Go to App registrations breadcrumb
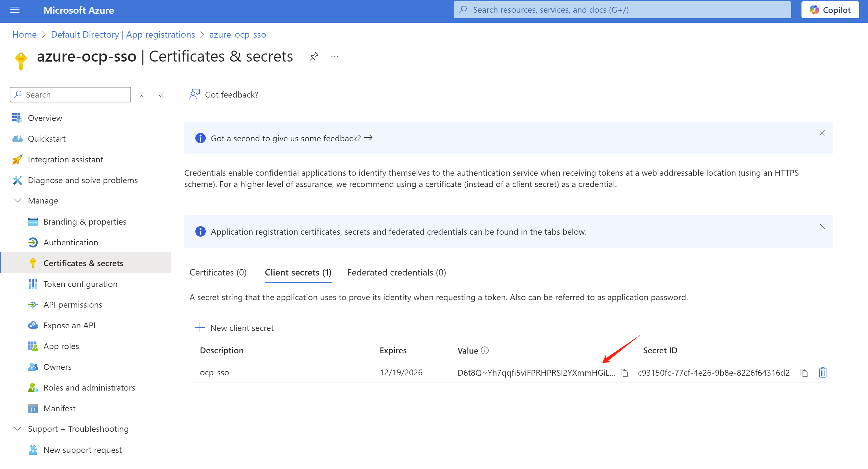This screenshot has height=469, width=868. coord(123,34)
